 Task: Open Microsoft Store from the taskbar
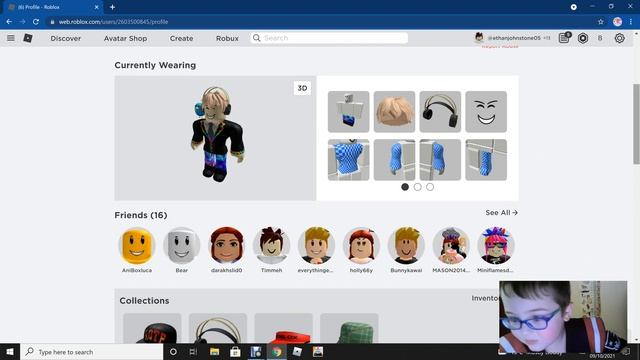(x=235, y=351)
